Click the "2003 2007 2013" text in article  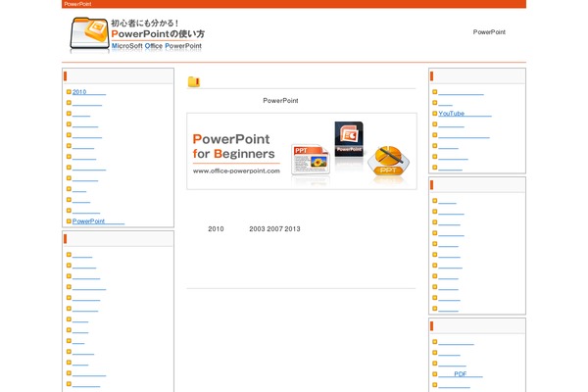click(x=274, y=228)
